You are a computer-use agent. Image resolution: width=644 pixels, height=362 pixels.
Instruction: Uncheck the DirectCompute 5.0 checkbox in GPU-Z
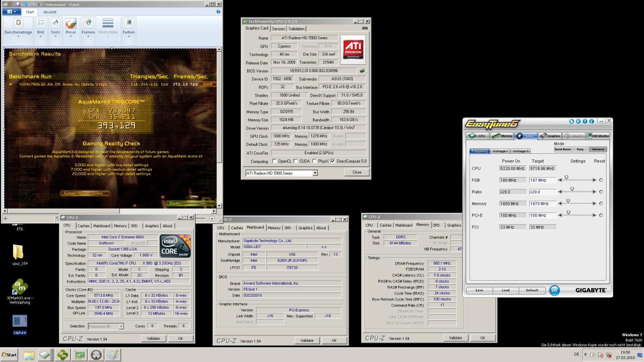(333, 161)
